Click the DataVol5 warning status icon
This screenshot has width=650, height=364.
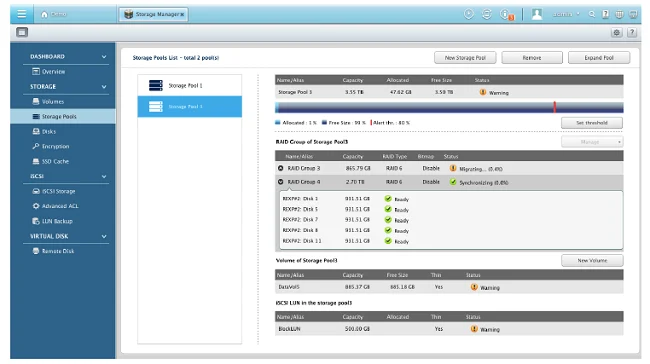pos(474,287)
